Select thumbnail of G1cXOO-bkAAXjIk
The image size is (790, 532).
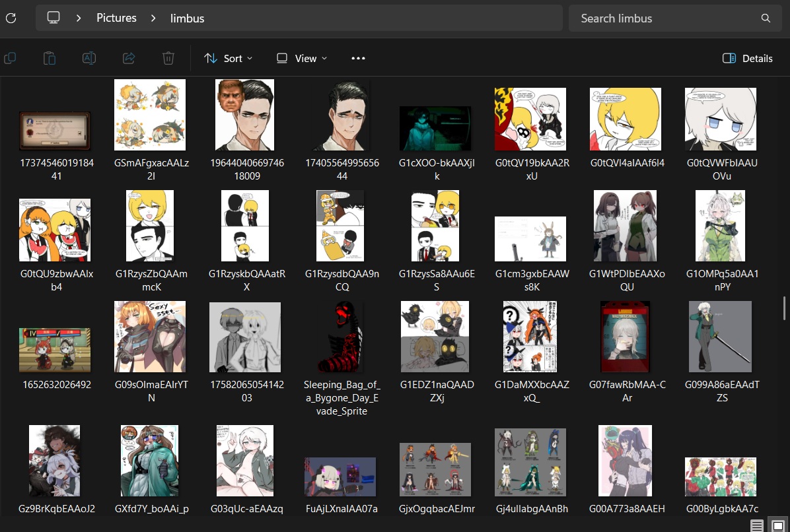pos(435,128)
